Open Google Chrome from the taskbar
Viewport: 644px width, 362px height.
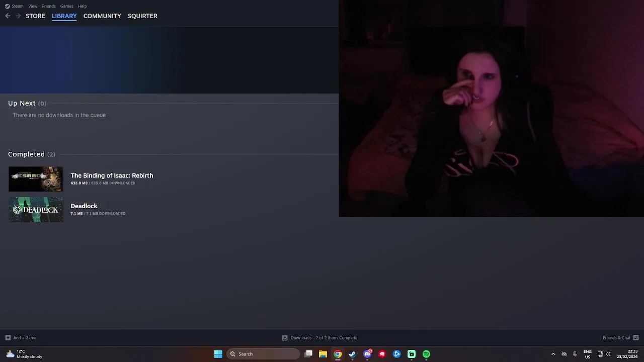tap(338, 354)
